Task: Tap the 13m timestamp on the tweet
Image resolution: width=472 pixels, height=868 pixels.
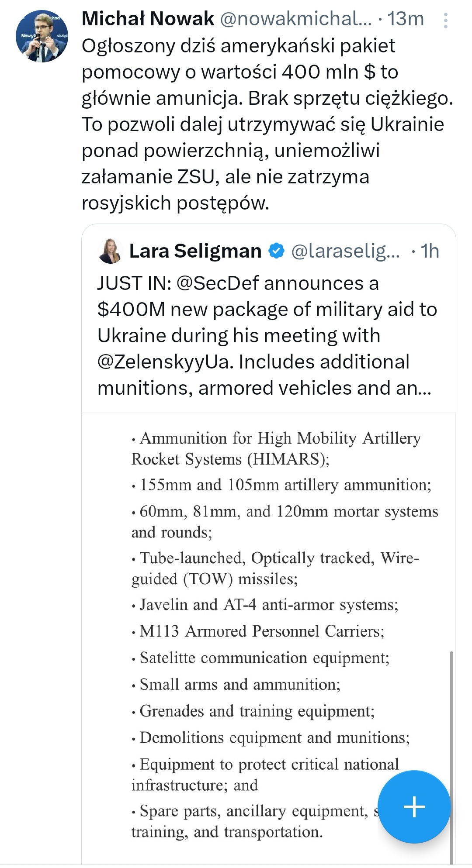Action: coord(406,19)
